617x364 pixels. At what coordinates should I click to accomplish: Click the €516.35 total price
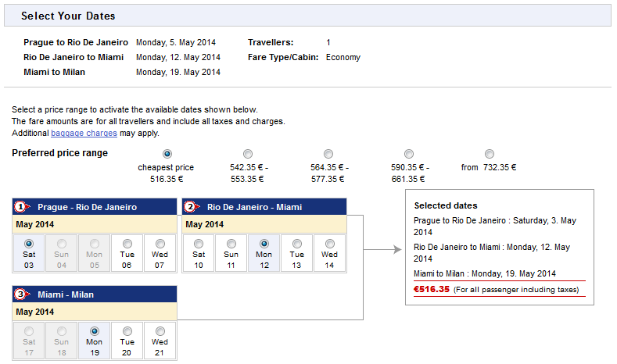pos(431,289)
